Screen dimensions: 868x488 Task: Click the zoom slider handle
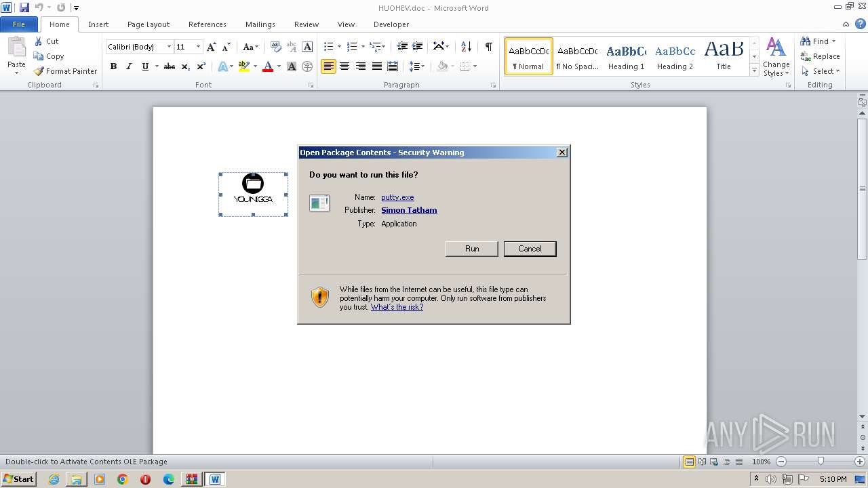(821, 462)
